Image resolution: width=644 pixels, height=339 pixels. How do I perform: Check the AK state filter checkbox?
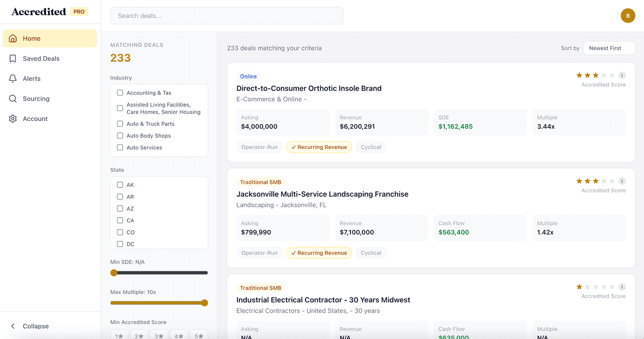click(120, 184)
